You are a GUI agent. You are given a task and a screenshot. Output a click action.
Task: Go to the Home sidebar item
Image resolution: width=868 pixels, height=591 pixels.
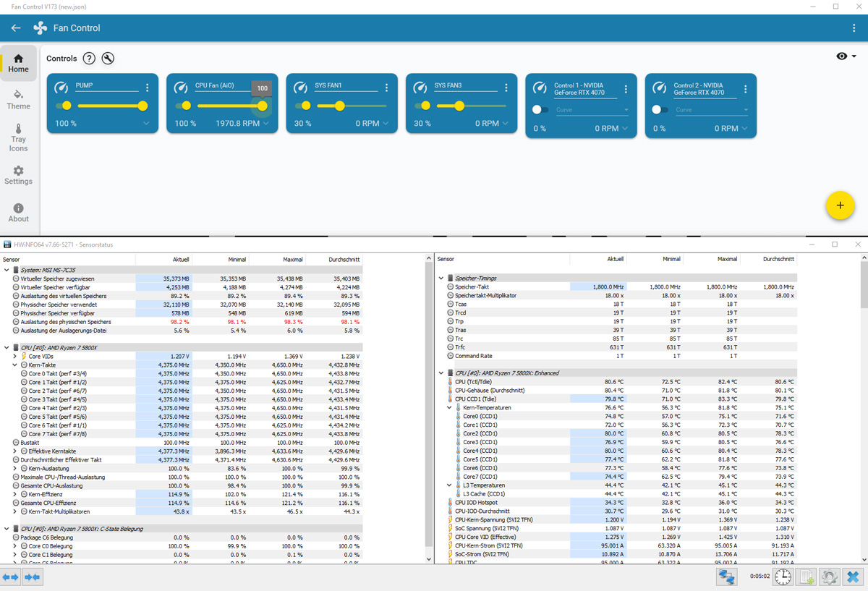tap(18, 64)
